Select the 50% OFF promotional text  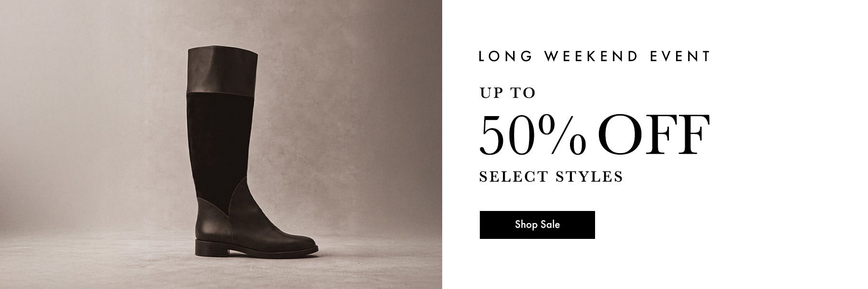(x=595, y=134)
